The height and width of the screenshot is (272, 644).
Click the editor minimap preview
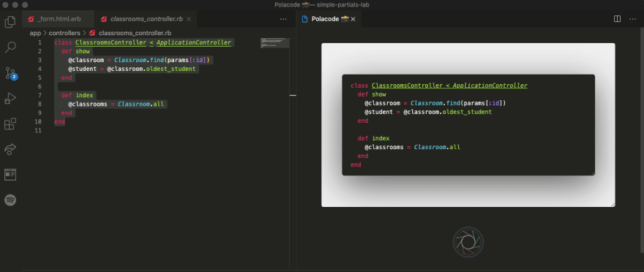(275, 43)
